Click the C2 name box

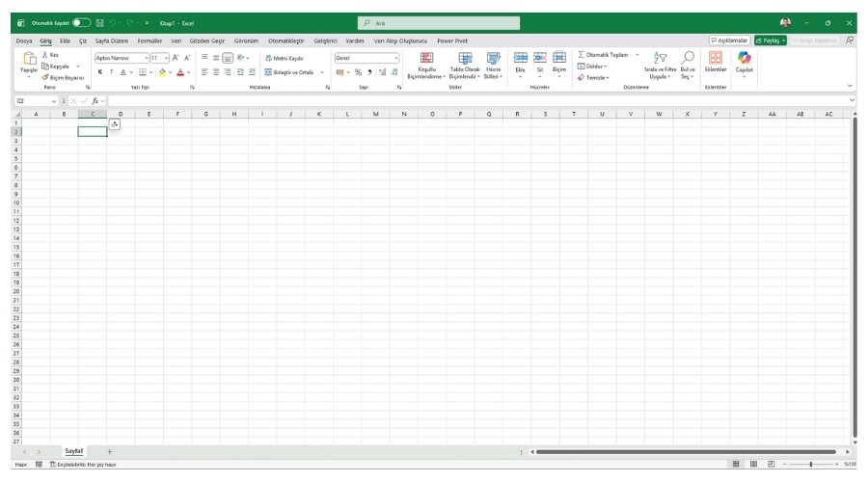tap(36, 100)
